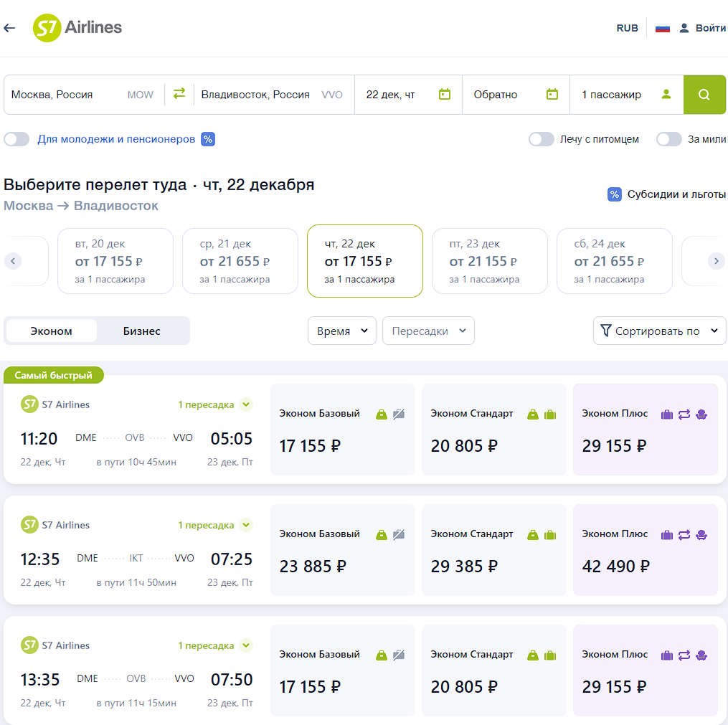
Task: Open the Субсидии и льготы link
Action: coord(667,194)
